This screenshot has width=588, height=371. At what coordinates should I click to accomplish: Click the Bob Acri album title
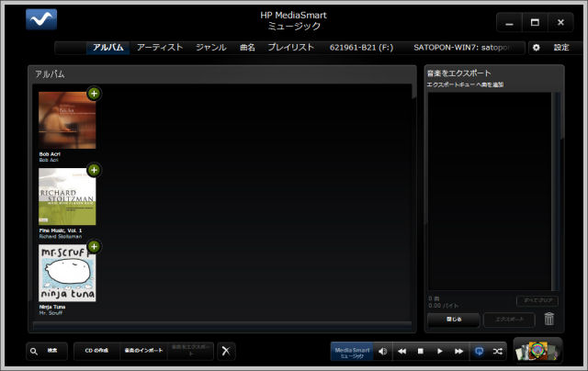pyautogui.click(x=50, y=154)
